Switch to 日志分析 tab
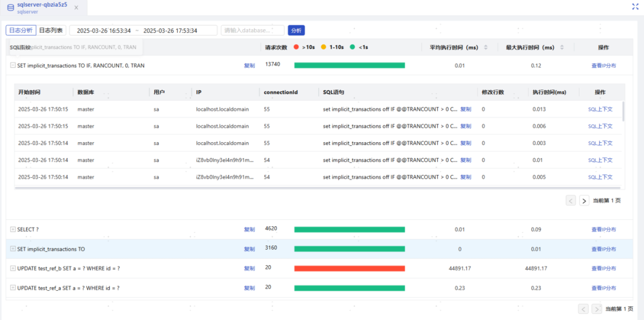The width and height of the screenshot is (644, 320). (21, 30)
